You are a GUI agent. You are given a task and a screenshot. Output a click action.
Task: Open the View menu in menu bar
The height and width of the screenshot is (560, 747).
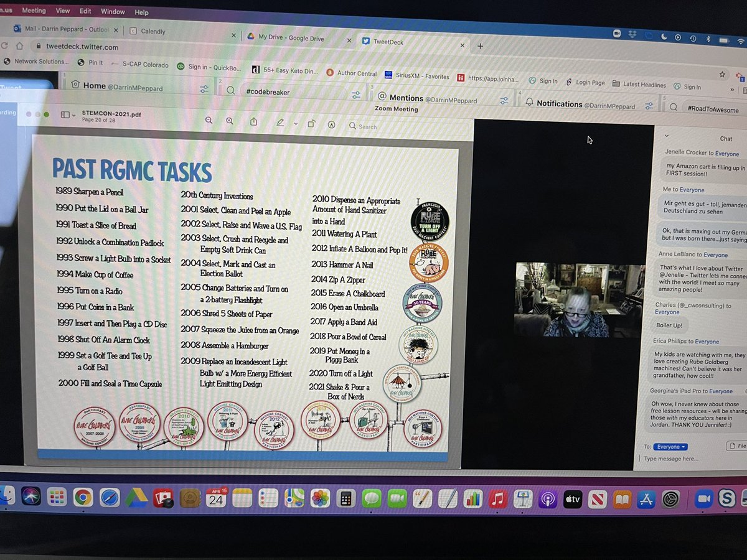[x=62, y=11]
